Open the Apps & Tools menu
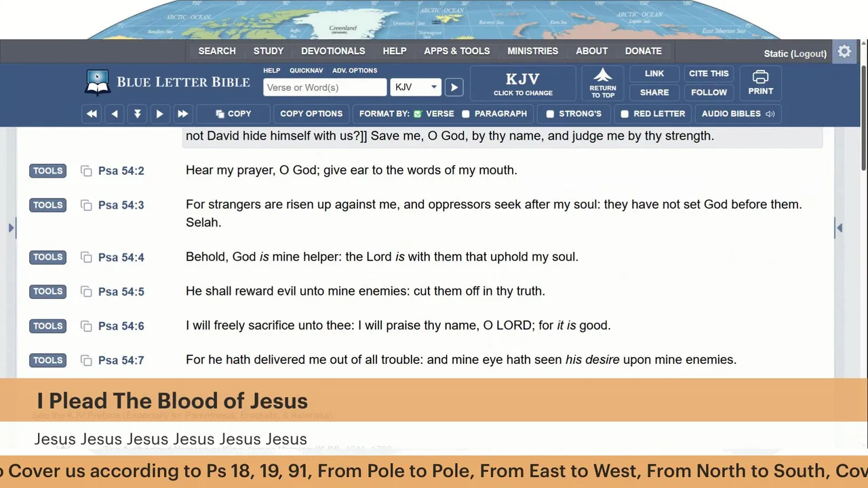Image resolution: width=868 pixels, height=488 pixels. [457, 51]
